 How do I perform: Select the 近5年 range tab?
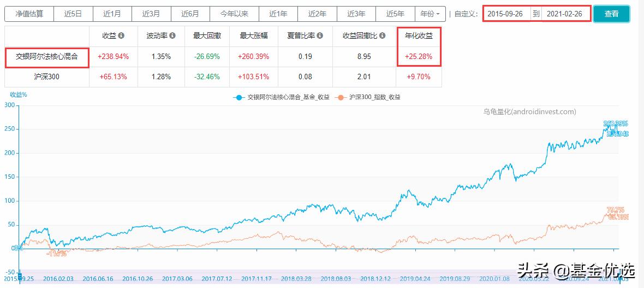point(395,14)
